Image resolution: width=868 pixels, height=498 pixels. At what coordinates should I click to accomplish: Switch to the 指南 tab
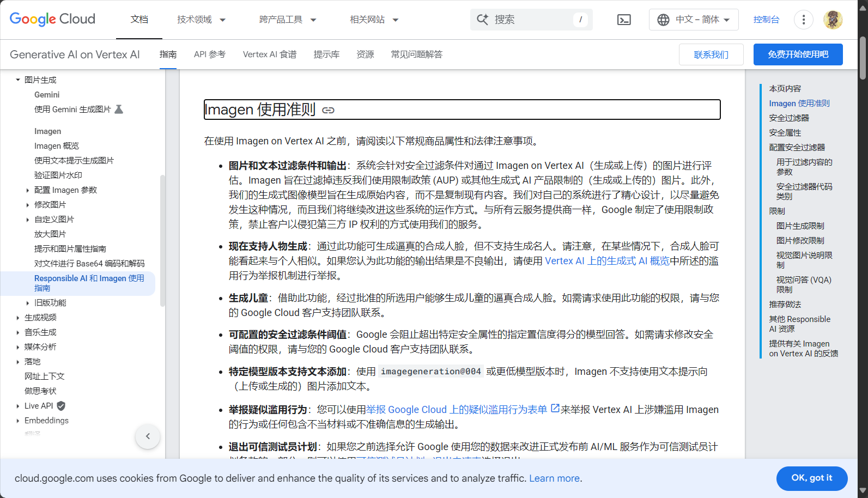(x=168, y=54)
